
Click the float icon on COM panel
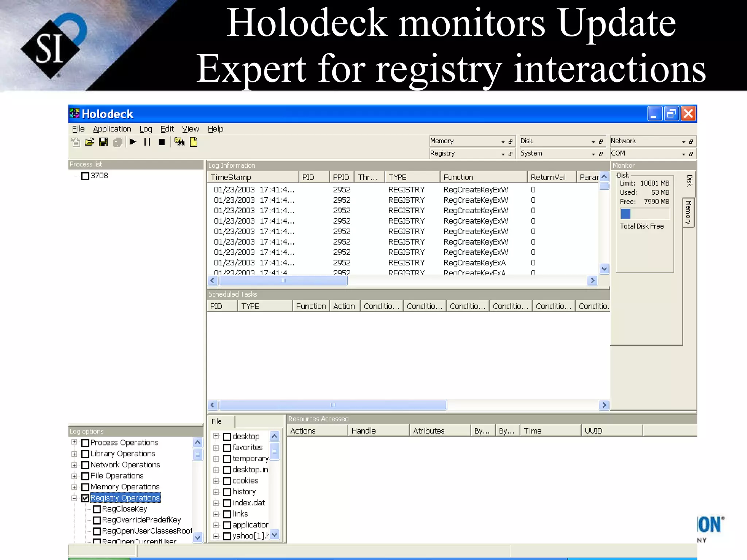691,154
